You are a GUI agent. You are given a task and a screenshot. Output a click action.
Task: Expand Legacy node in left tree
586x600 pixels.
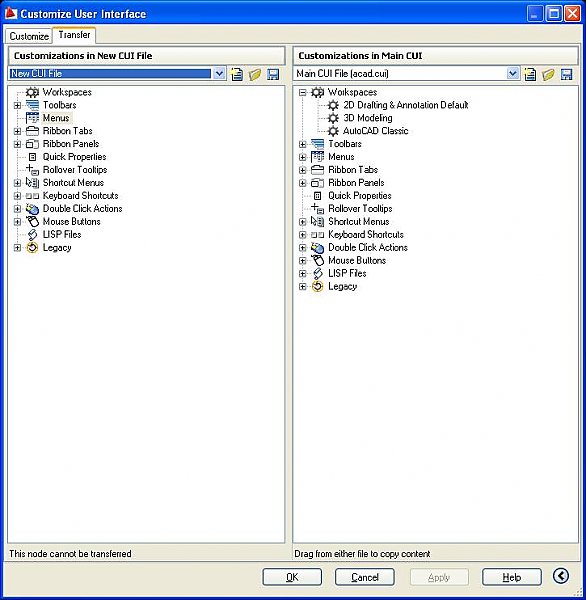tap(17, 248)
